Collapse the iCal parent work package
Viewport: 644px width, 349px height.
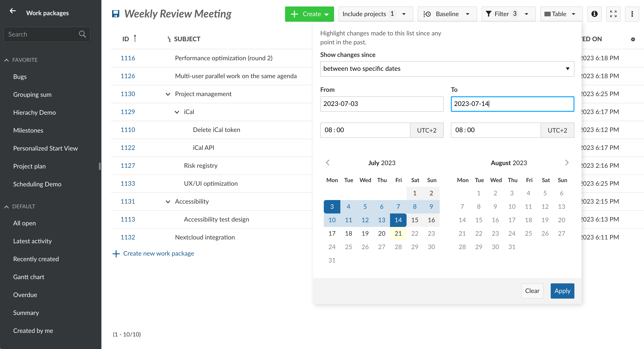pos(177,112)
